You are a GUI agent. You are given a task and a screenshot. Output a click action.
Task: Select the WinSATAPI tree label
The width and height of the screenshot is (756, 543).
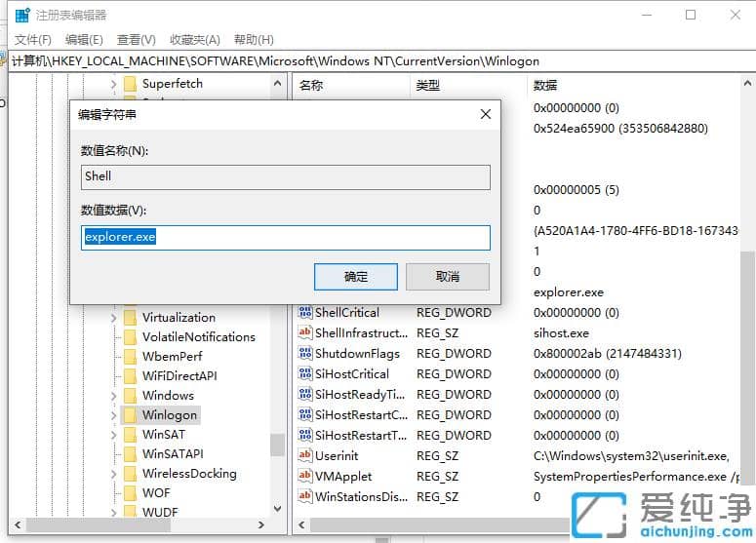tap(173, 454)
